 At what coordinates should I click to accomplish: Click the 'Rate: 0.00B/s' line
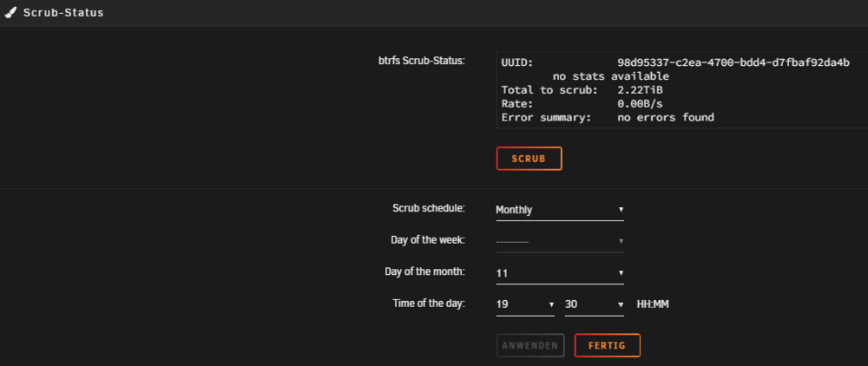coord(582,104)
